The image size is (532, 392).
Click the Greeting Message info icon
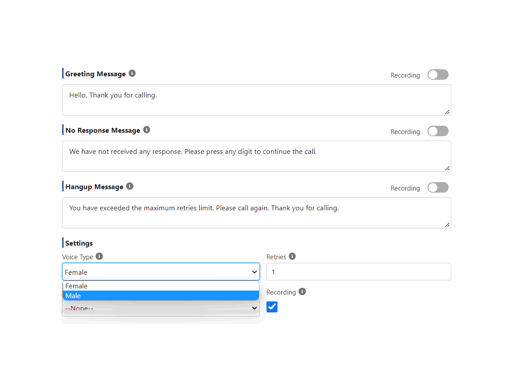132,74
